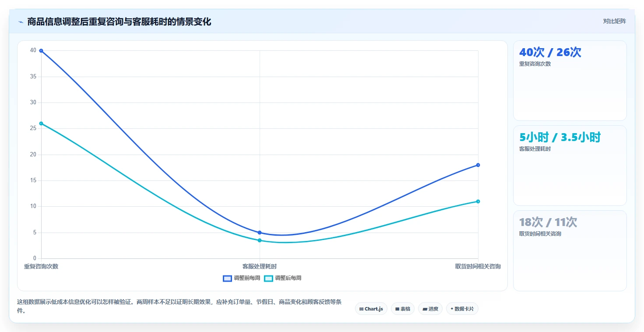Viewport: 644px width, 332px height.
Task: Click the teal data point at value 26
Action: click(x=41, y=124)
